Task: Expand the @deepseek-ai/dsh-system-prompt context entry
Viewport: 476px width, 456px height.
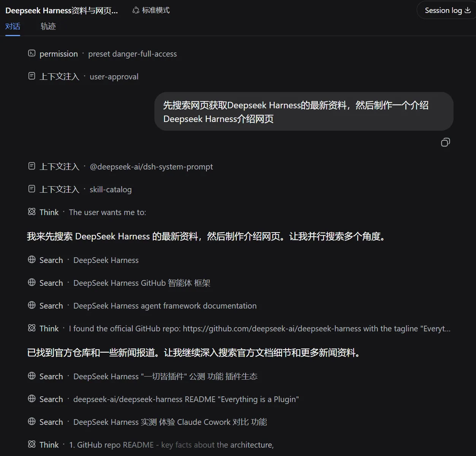Action: (121, 166)
